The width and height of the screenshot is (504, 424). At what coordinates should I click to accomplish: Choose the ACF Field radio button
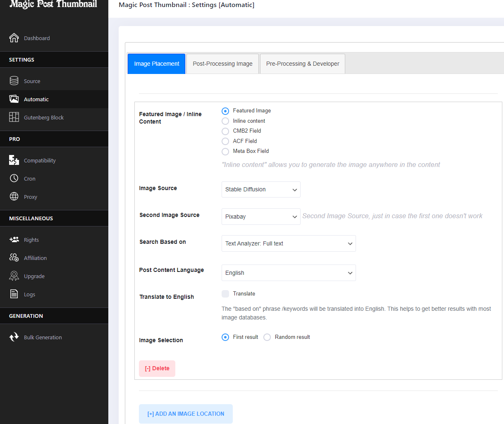225,141
